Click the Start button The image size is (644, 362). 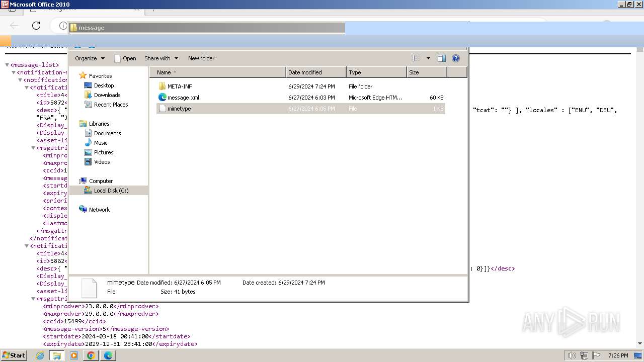(x=14, y=355)
